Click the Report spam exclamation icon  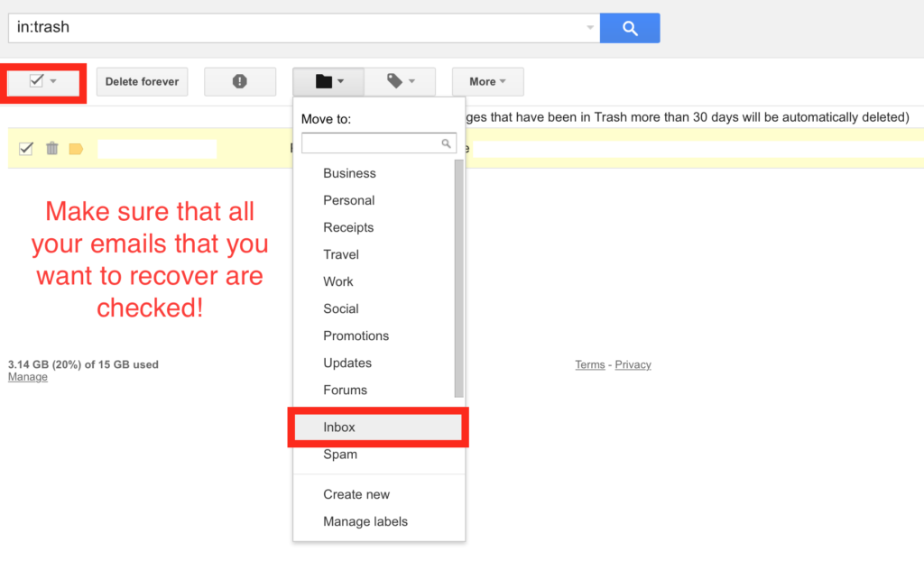(240, 81)
